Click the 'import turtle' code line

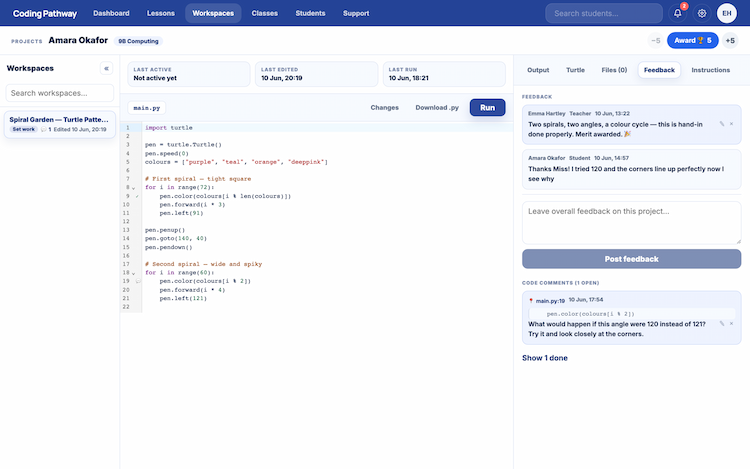coord(169,128)
